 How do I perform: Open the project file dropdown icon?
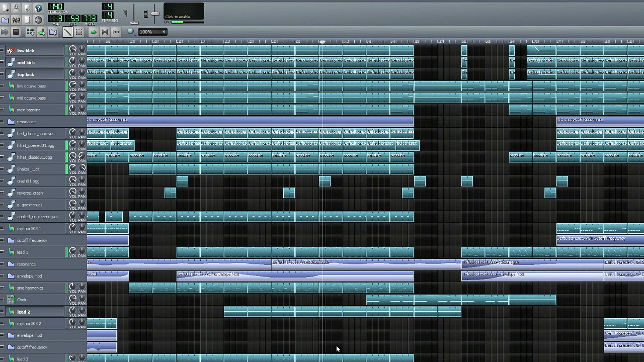tap(5, 8)
